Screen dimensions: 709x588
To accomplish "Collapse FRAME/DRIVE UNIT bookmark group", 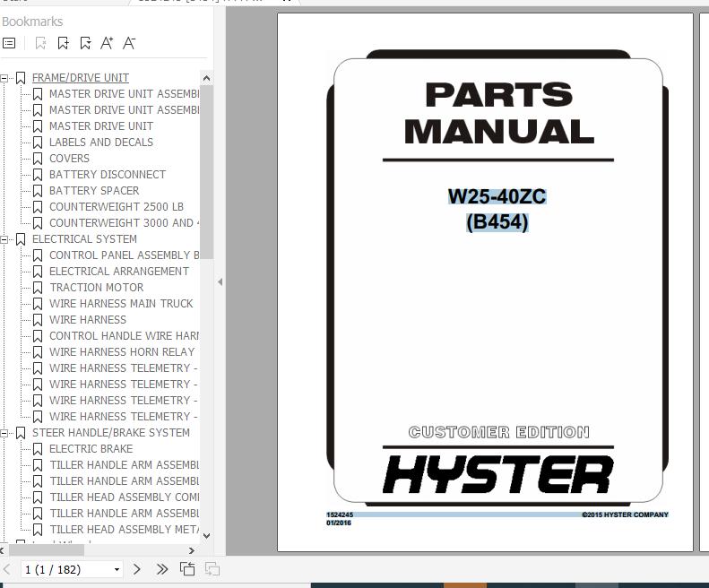I will point(4,78).
